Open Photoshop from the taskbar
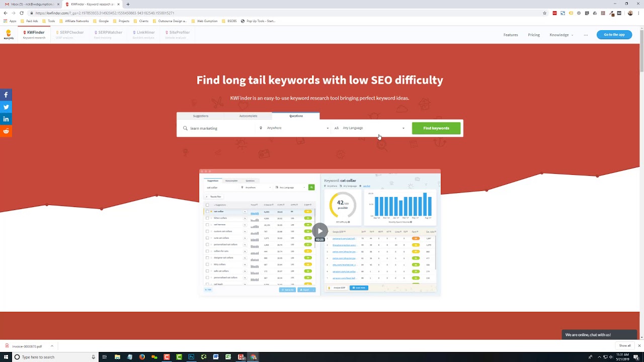The width and height of the screenshot is (644, 362). pyautogui.click(x=191, y=357)
